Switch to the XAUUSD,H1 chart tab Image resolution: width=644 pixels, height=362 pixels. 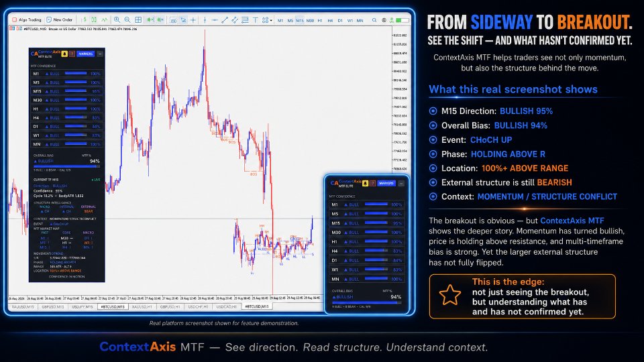click(142, 306)
